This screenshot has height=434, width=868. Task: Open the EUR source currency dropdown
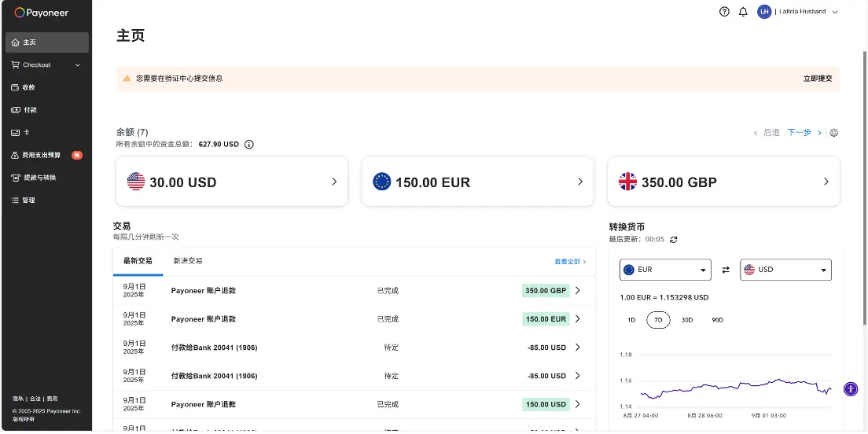pos(665,270)
